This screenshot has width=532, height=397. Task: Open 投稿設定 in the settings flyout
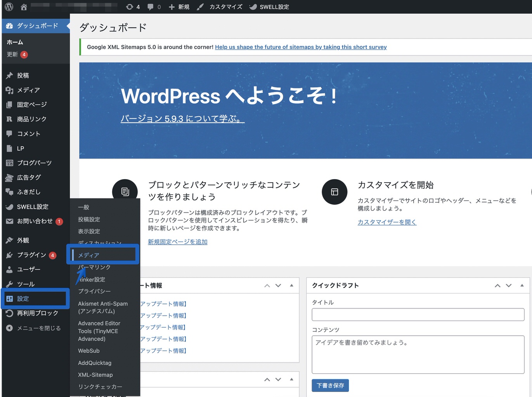coord(89,219)
